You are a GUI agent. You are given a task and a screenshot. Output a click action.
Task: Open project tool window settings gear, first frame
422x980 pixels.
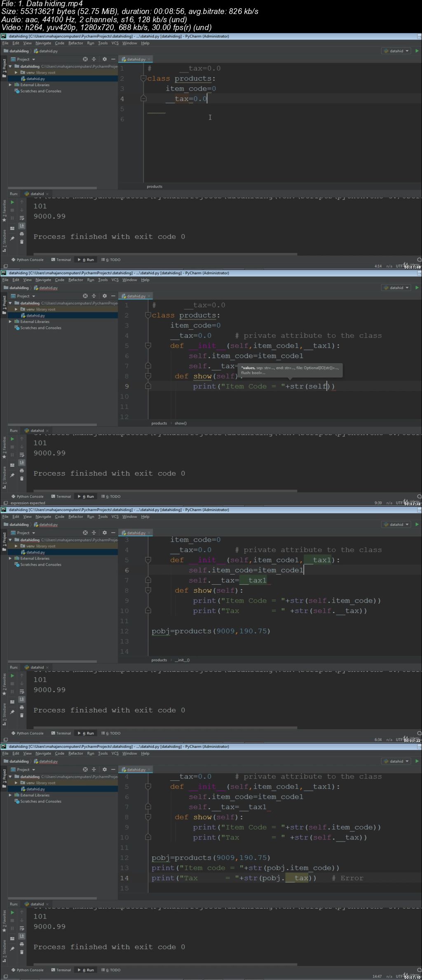click(105, 59)
